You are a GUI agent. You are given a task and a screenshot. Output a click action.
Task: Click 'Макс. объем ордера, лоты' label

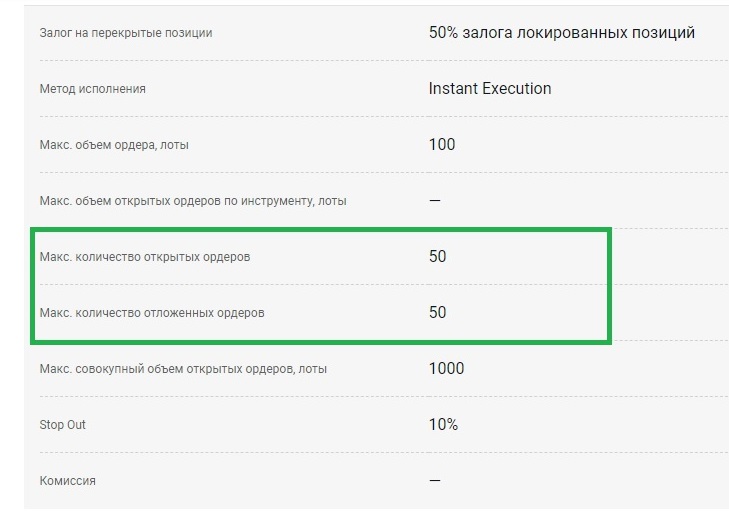(x=114, y=145)
